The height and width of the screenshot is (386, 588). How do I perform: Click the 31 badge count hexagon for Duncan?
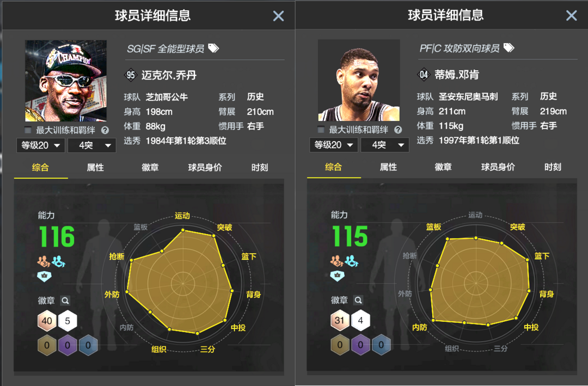pos(340,320)
